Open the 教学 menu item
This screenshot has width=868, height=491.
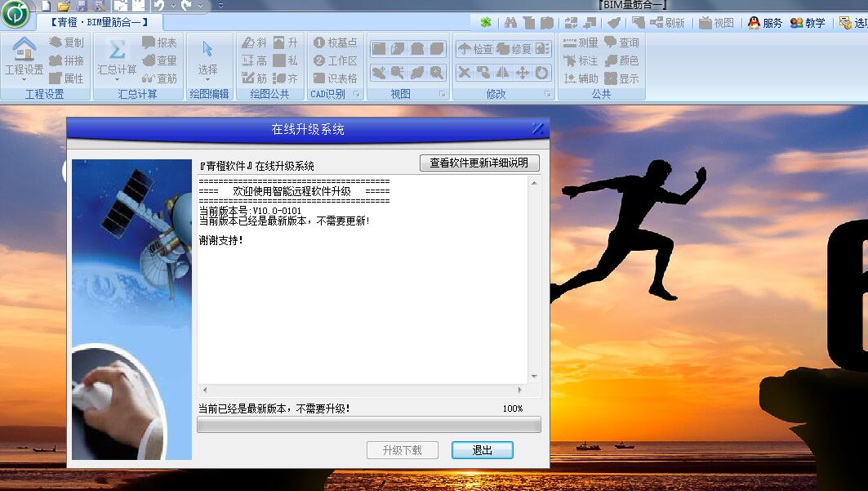coord(808,23)
